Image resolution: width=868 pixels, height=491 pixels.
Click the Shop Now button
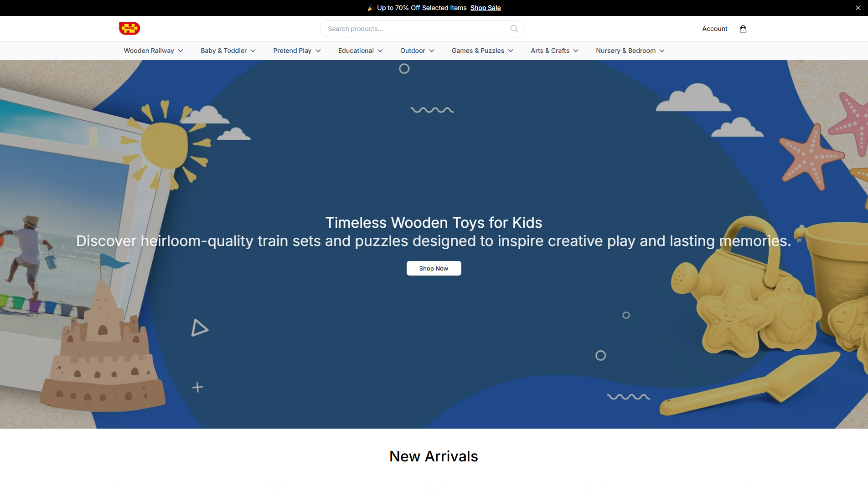click(x=434, y=268)
